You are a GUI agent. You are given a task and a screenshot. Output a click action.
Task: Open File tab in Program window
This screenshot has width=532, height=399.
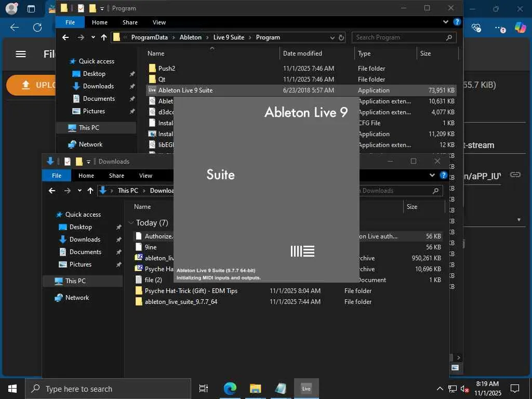coord(70,22)
